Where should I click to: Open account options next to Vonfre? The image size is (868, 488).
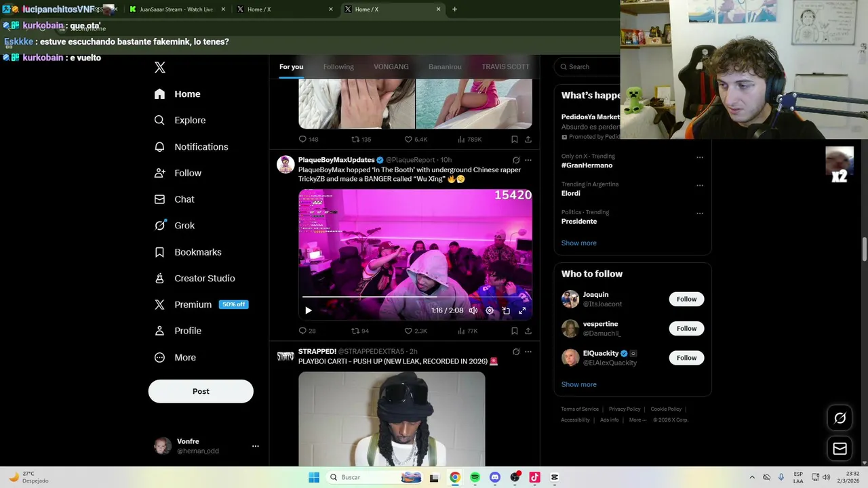[256, 446]
